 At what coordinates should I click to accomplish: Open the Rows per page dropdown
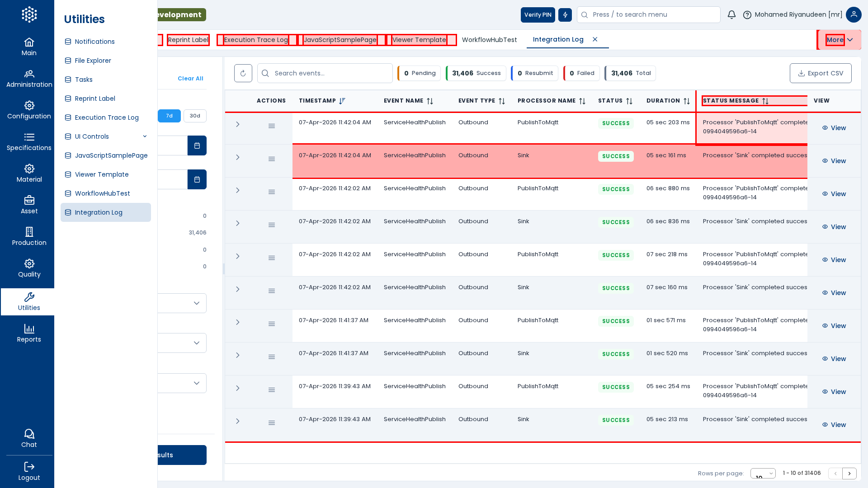pos(763,473)
